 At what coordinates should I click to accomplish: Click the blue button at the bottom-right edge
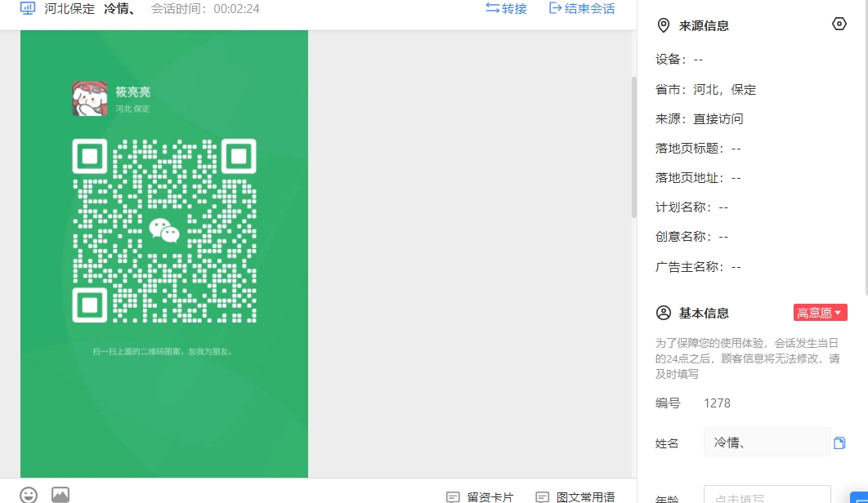coord(859,497)
